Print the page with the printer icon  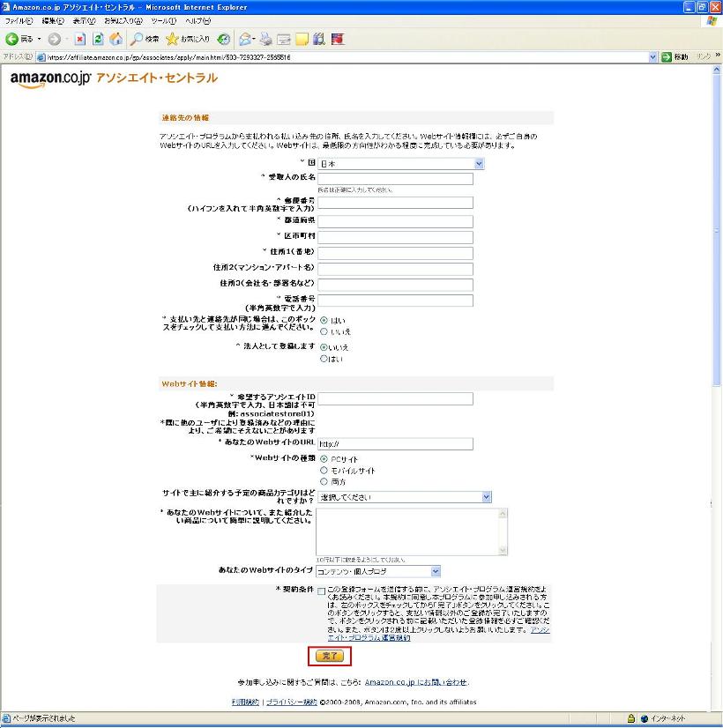tap(265, 39)
